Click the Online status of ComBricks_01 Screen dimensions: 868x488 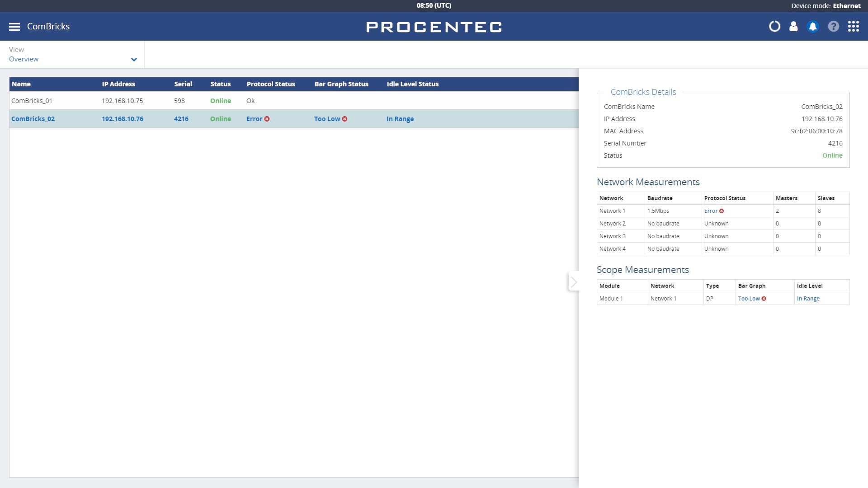pos(221,101)
